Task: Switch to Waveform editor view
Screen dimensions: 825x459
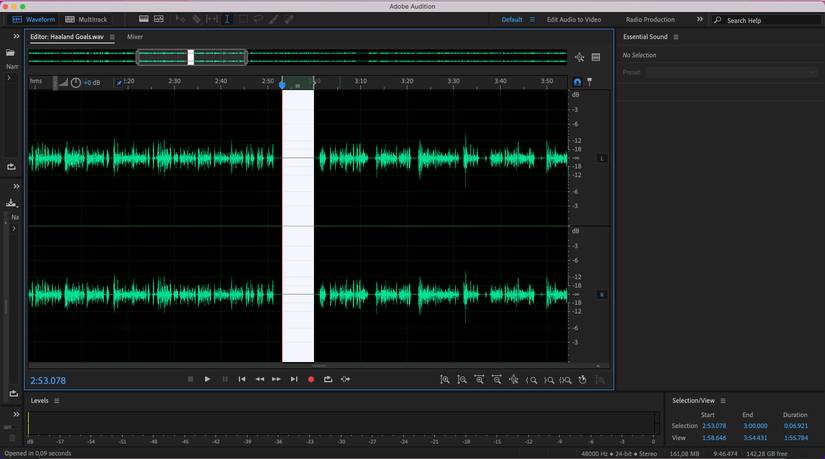Action: click(x=34, y=19)
